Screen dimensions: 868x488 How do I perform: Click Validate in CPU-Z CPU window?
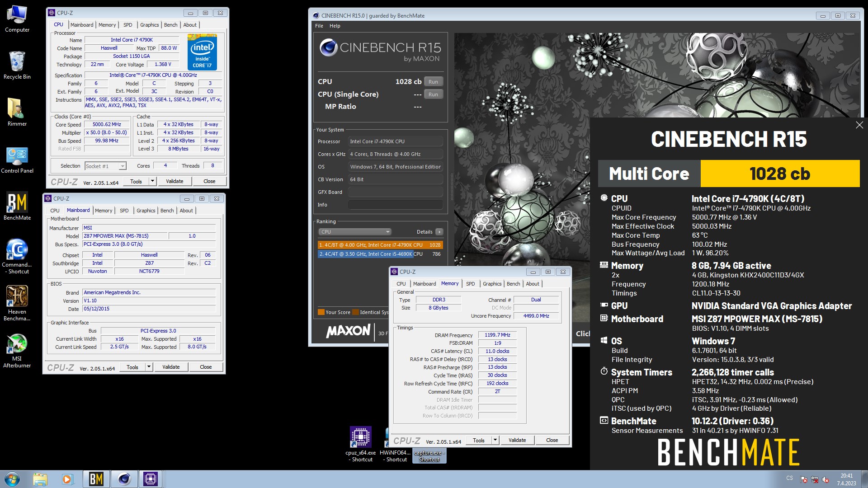click(x=175, y=181)
